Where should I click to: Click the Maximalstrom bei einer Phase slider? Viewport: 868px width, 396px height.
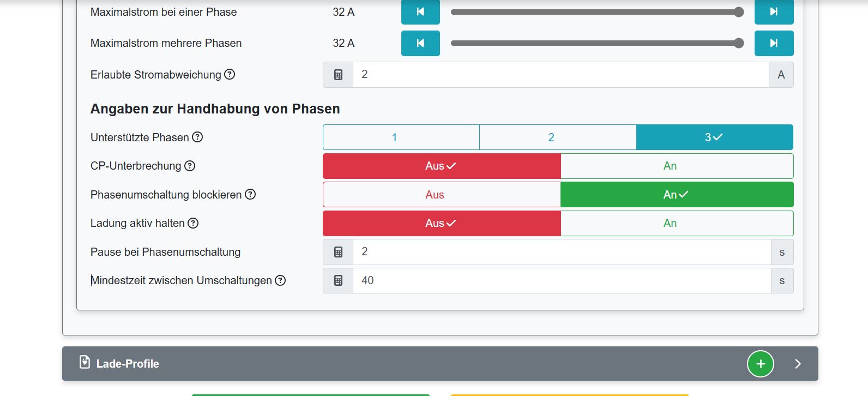coord(594,12)
